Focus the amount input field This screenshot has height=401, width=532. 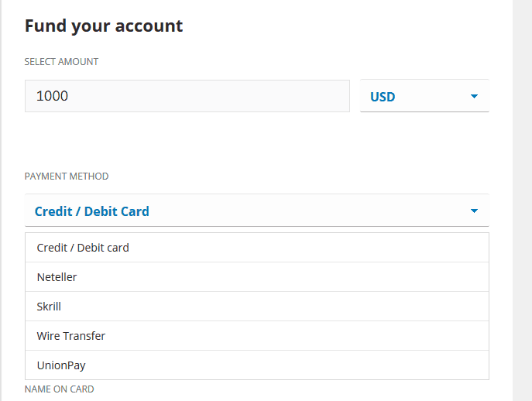pyautogui.click(x=187, y=96)
